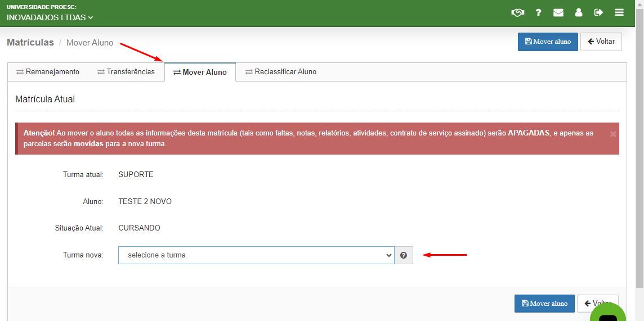Select the Mover Aluno tab
Image resolution: width=644 pixels, height=321 pixels.
[x=200, y=72]
